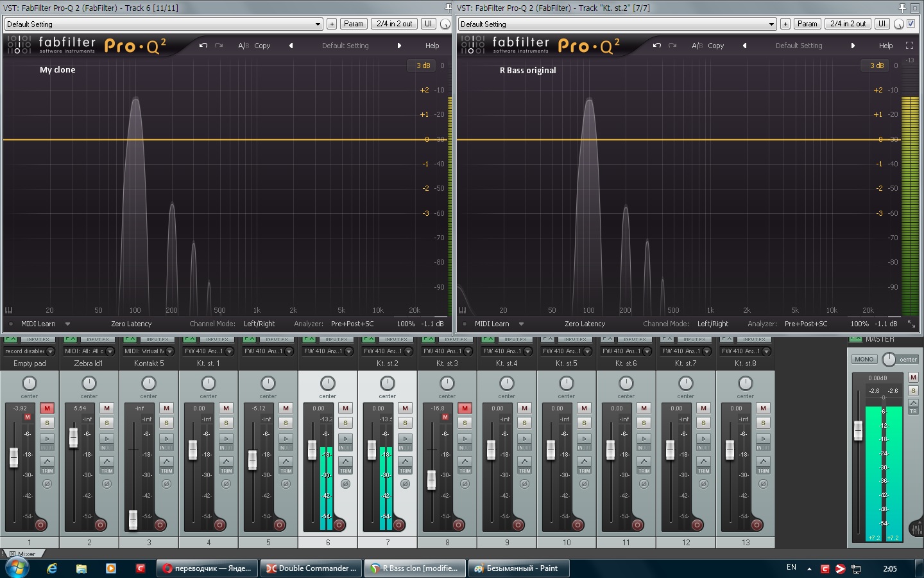
Task: Redo in the Track 6 Pro-Q window
Action: 219,46
